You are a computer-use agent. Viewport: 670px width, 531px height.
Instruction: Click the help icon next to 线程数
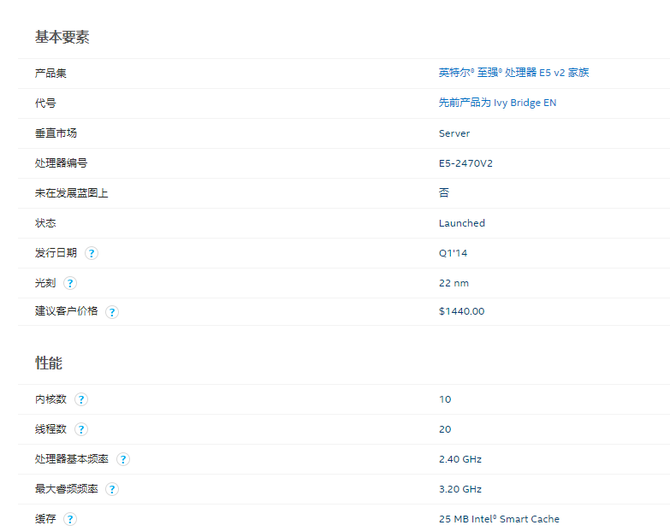click(81, 429)
